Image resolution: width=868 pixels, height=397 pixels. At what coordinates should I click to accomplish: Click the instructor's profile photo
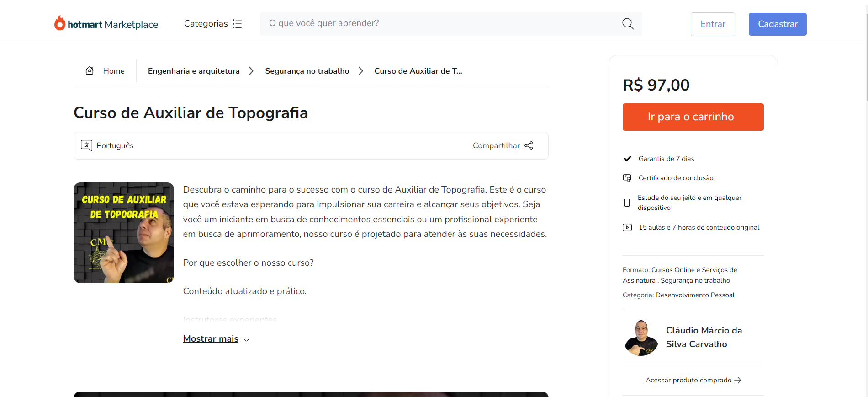click(x=641, y=338)
